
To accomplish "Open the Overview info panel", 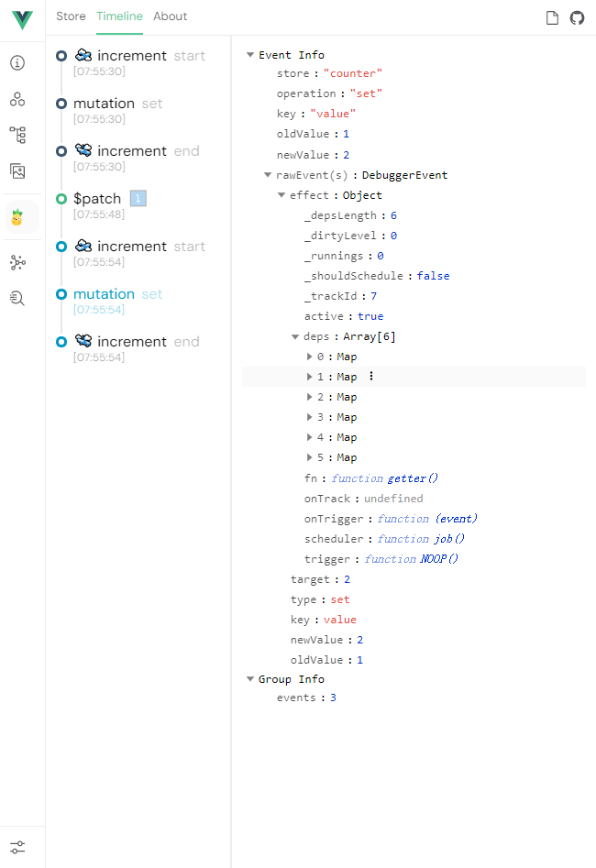I will point(17,63).
